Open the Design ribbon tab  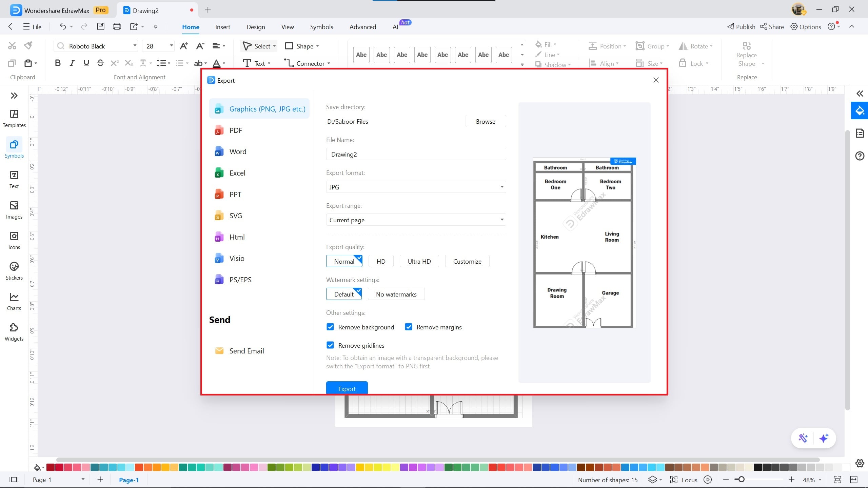256,27
